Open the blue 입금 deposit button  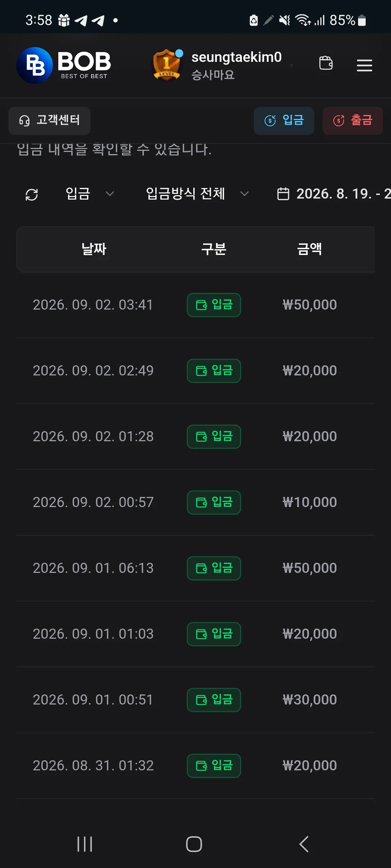coord(284,120)
